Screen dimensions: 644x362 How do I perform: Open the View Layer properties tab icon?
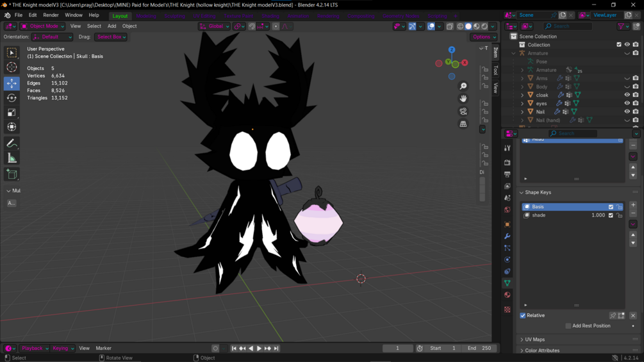pyautogui.click(x=508, y=186)
